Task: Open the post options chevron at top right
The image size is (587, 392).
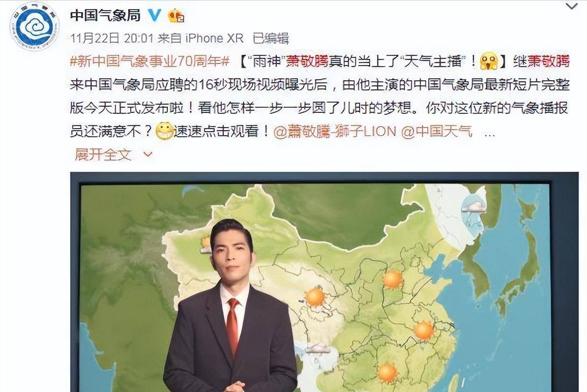Action: (x=572, y=6)
